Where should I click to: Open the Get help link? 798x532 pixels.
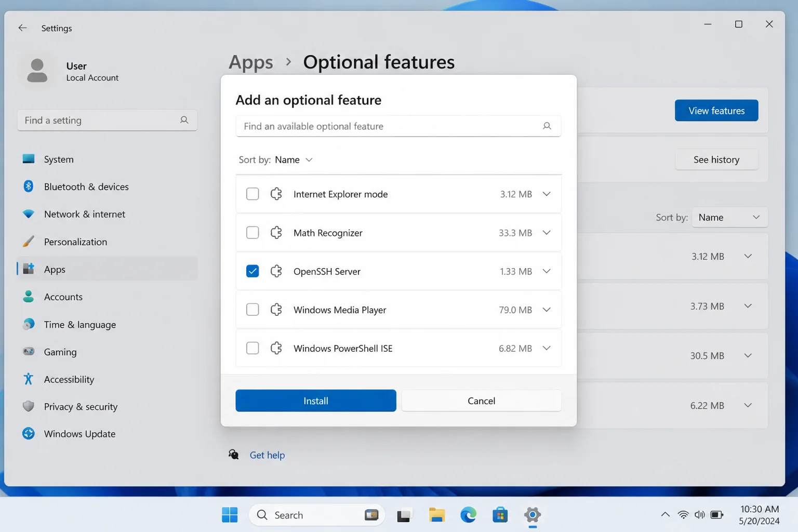[267, 455]
